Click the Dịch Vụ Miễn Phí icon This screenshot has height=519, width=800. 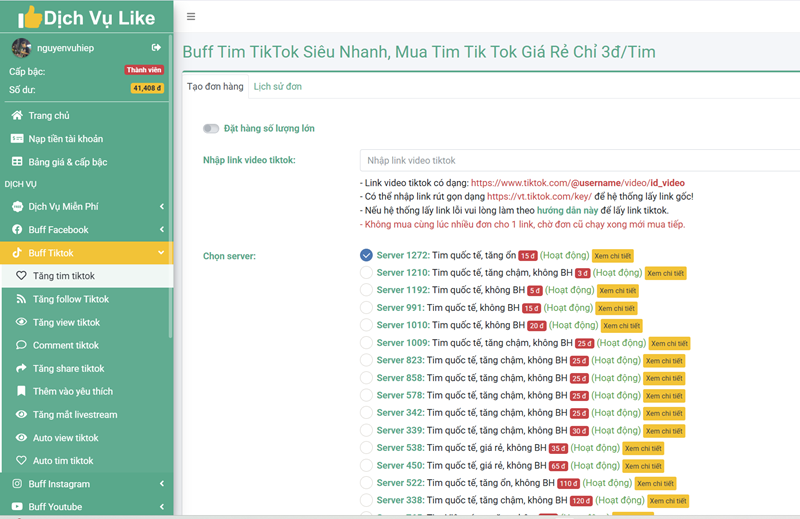click(x=17, y=206)
